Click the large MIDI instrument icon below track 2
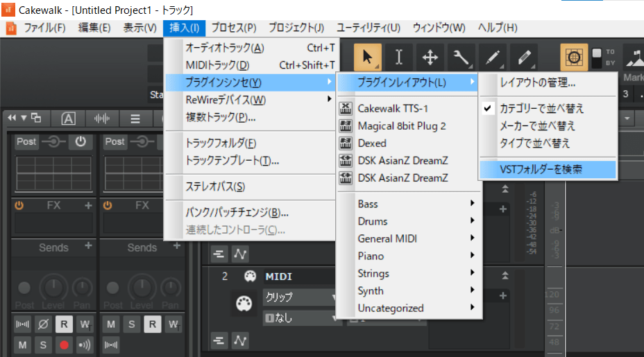644x357 pixels. [x=244, y=304]
